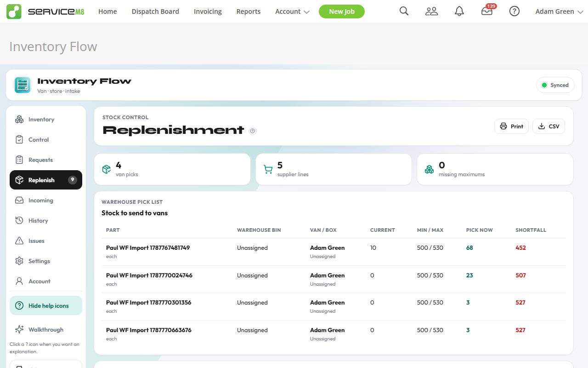Viewport: 588px width, 368px height.
Task: Click current quantity 10
Action: [x=373, y=248]
